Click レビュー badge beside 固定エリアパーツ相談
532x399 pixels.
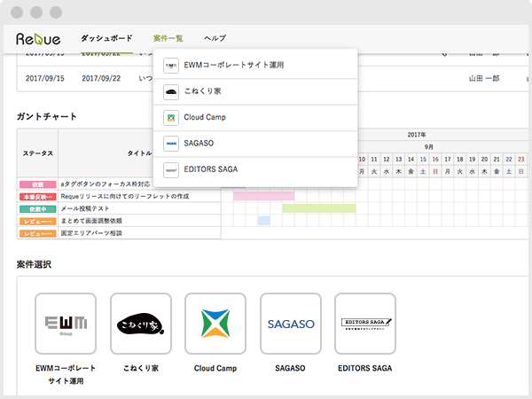click(37, 233)
